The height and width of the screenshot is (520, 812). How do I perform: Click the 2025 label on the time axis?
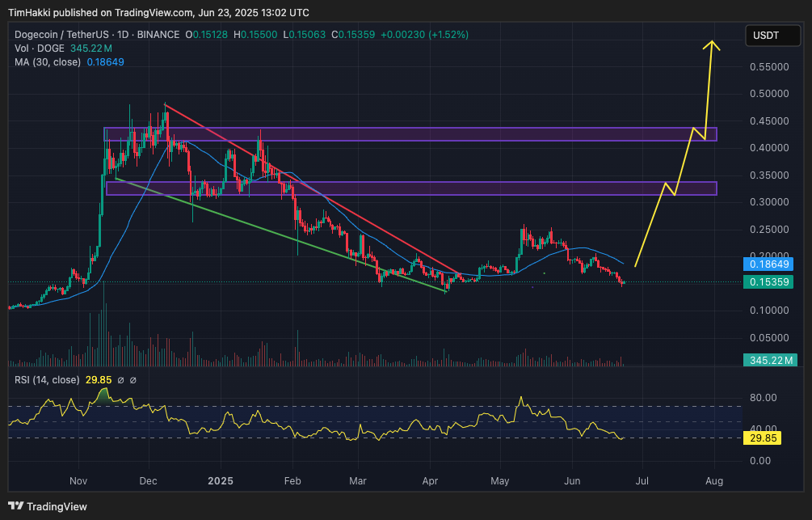pyautogui.click(x=221, y=481)
